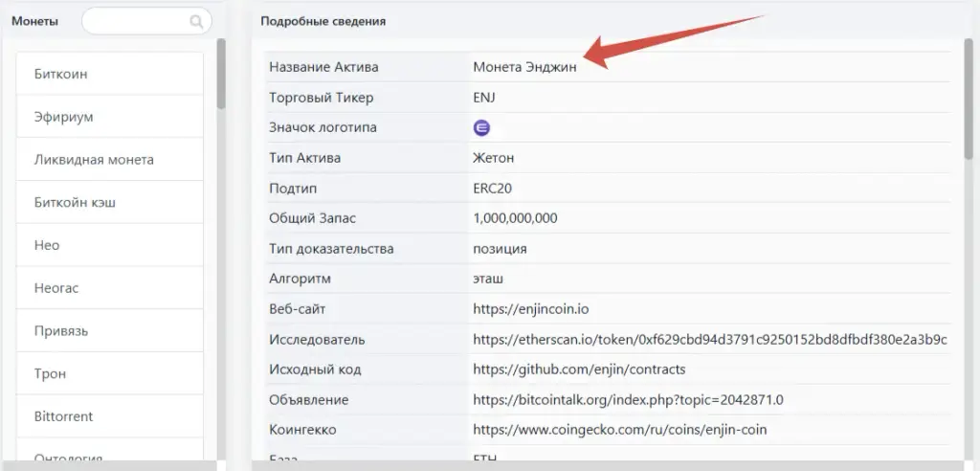
Task: Click the Общий Запас label
Action: click(313, 219)
